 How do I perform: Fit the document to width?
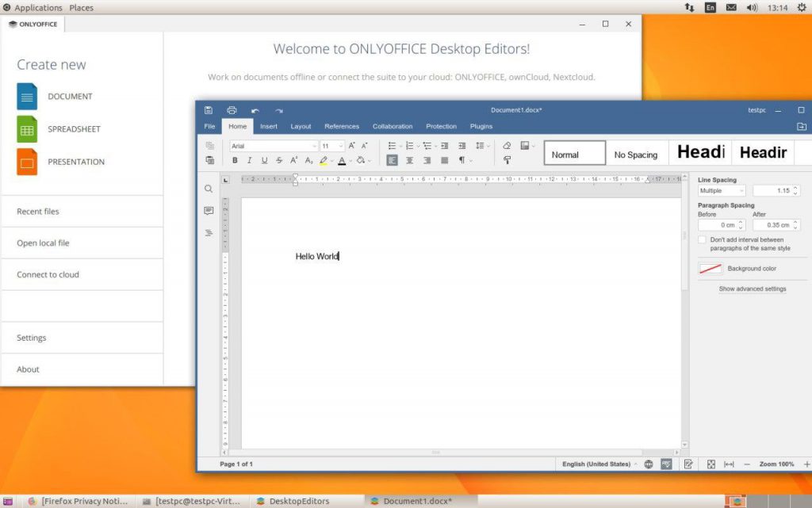click(x=729, y=464)
